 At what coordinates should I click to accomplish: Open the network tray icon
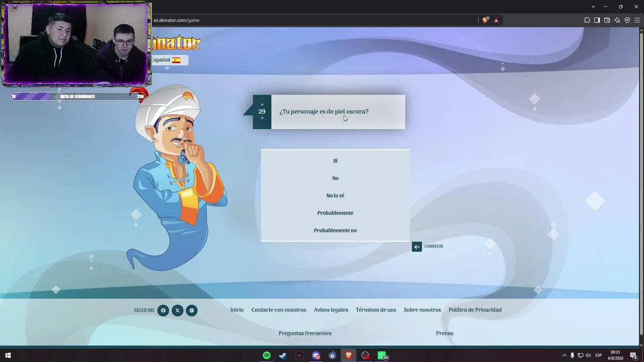580,355
